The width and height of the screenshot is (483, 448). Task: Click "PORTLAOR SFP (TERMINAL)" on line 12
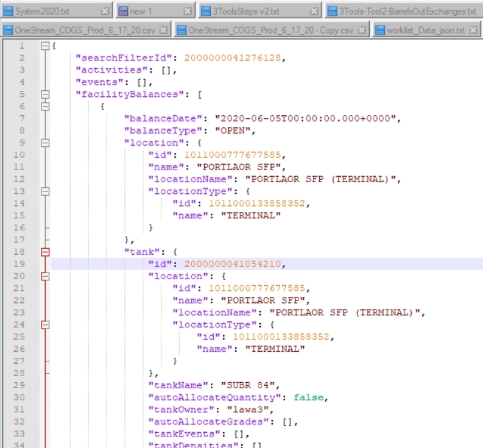point(320,179)
